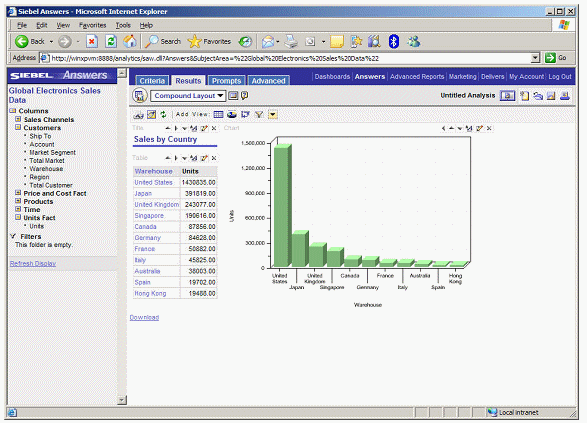The width and height of the screenshot is (587, 423).
Task: Select the Market Segment column
Action: click(x=52, y=152)
